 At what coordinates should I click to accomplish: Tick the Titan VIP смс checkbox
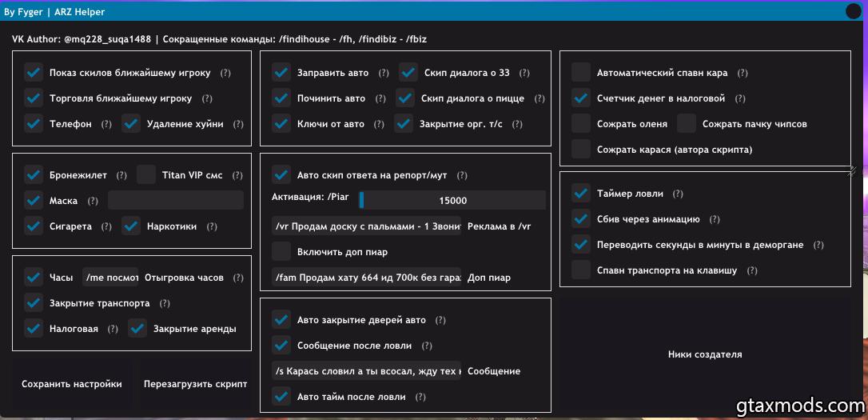click(146, 174)
